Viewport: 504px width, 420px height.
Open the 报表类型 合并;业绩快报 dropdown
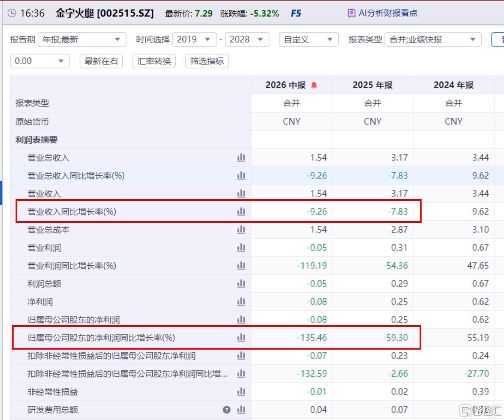click(x=434, y=39)
